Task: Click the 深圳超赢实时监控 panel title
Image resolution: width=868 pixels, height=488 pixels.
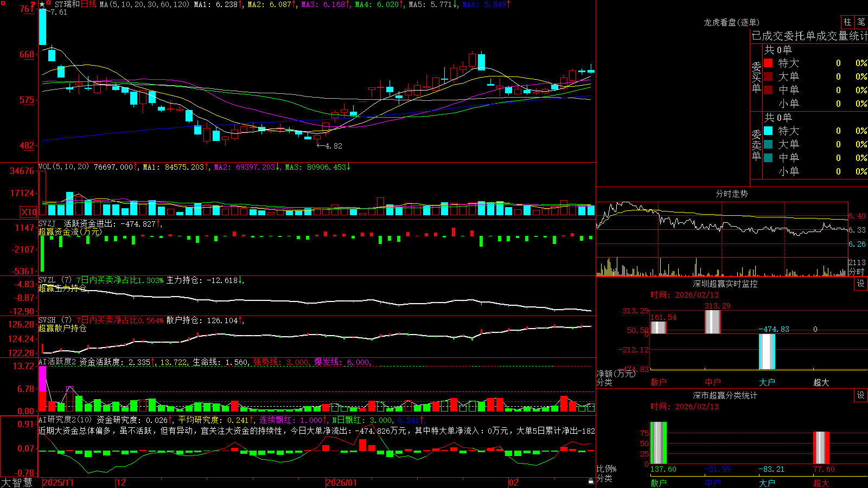Action: 725,284
